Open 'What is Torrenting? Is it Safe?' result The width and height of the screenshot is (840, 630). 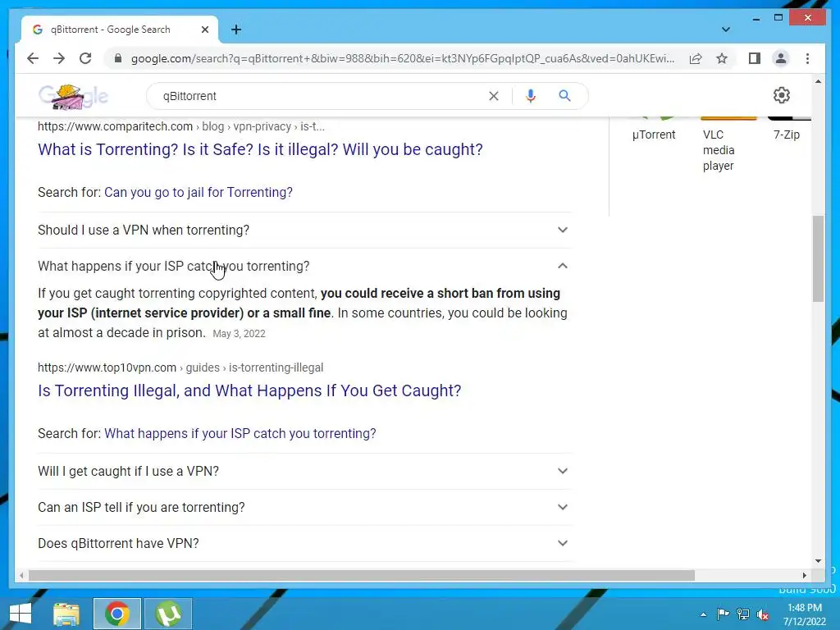click(260, 149)
